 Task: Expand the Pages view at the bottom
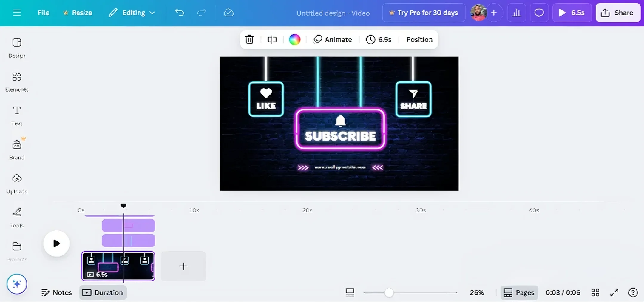click(x=519, y=292)
